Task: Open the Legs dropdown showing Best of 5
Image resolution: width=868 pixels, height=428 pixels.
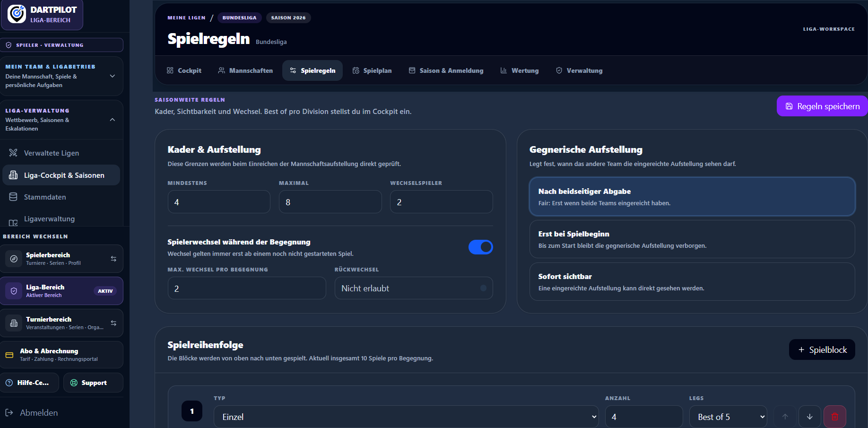Action: tap(728, 417)
